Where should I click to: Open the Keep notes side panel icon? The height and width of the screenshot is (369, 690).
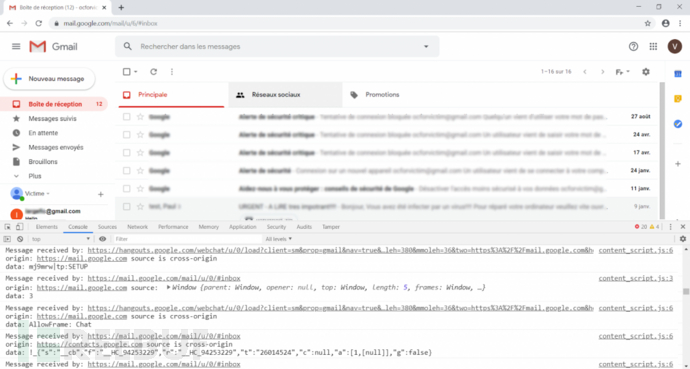[678, 99]
